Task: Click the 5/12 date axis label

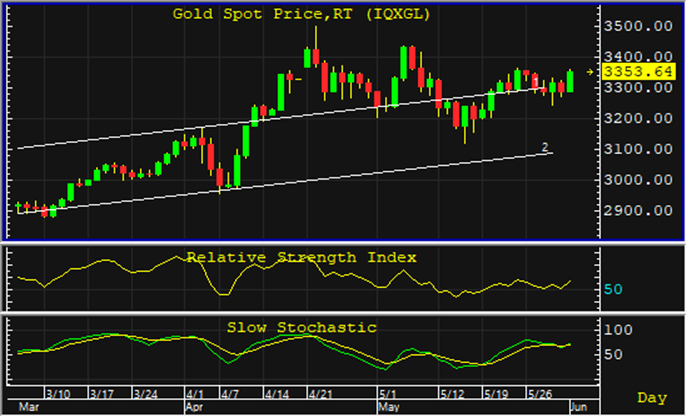Action: pos(452,394)
